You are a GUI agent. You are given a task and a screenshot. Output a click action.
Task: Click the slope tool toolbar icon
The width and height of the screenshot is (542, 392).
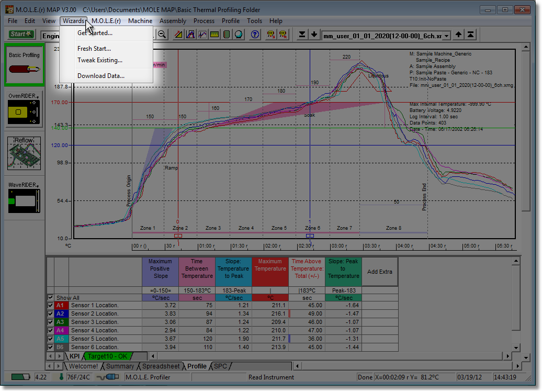(179, 35)
